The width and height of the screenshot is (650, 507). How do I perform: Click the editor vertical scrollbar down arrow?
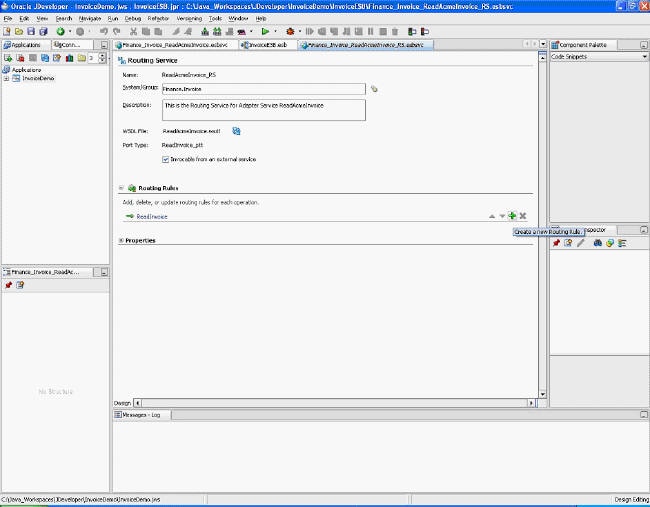[543, 394]
